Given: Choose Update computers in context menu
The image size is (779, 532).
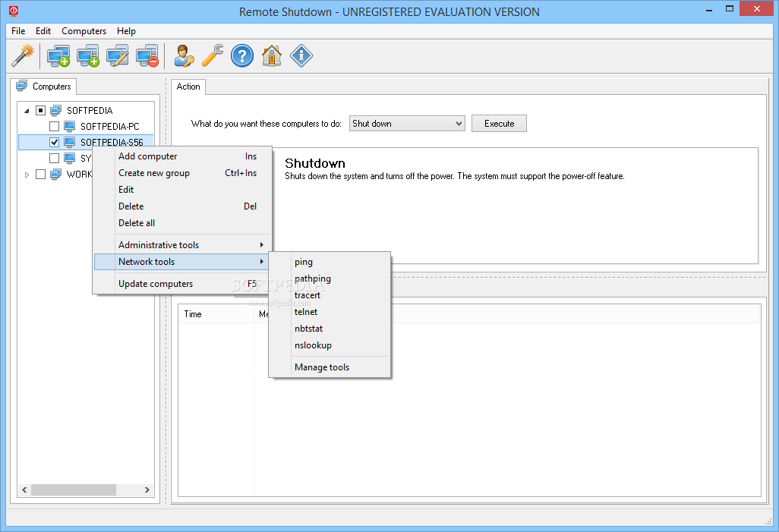Looking at the screenshot, I should point(182,284).
